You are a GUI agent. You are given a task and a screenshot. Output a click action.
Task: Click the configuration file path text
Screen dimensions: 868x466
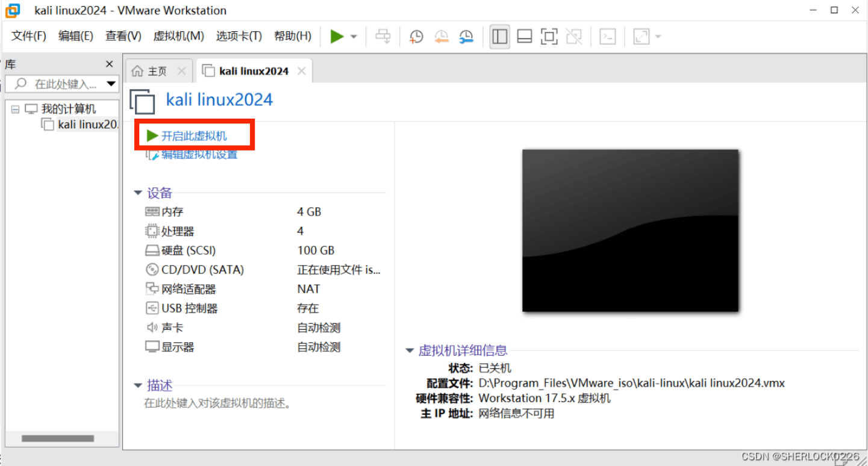click(631, 383)
